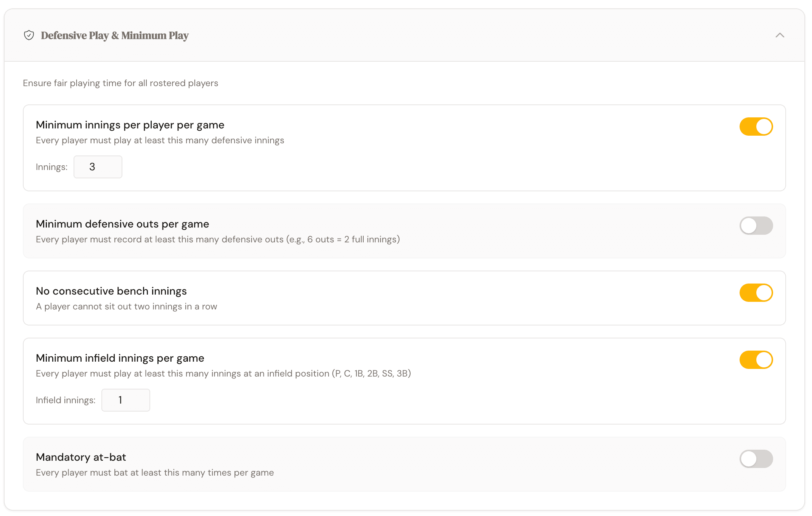Disable Minimum innings per player per game

coord(756,126)
